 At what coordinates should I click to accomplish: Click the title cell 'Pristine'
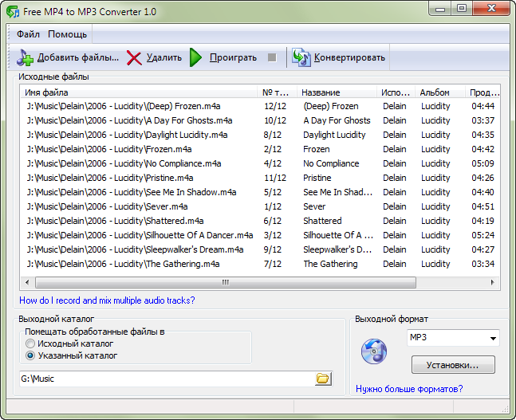[317, 178]
